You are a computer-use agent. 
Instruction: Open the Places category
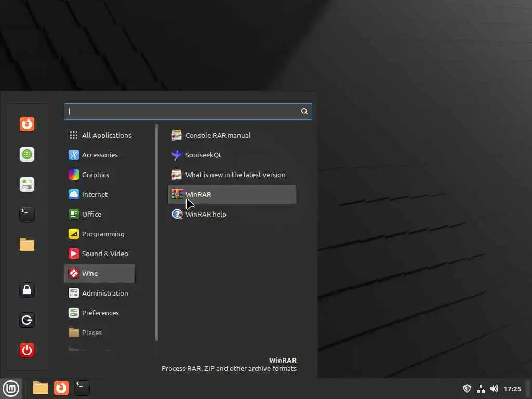[x=100, y=332]
